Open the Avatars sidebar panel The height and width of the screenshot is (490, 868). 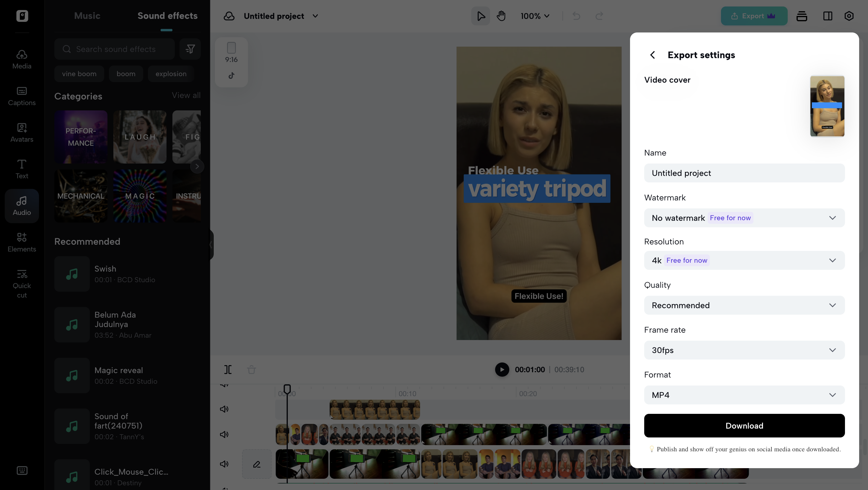coord(22,133)
